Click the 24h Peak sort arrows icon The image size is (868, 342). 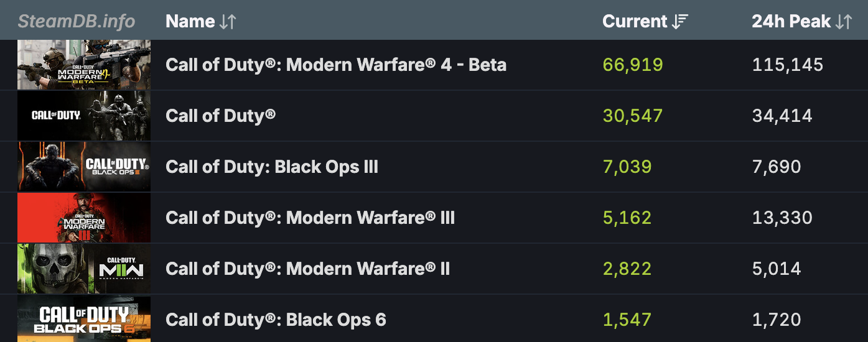pos(844,22)
